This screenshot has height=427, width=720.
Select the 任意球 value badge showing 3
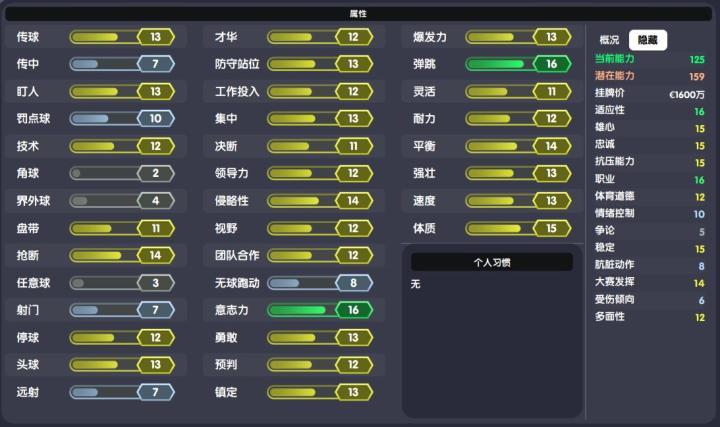coord(155,283)
